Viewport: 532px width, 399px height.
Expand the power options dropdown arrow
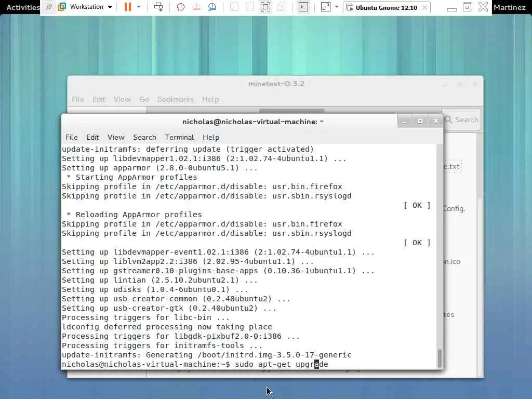pos(139,7)
